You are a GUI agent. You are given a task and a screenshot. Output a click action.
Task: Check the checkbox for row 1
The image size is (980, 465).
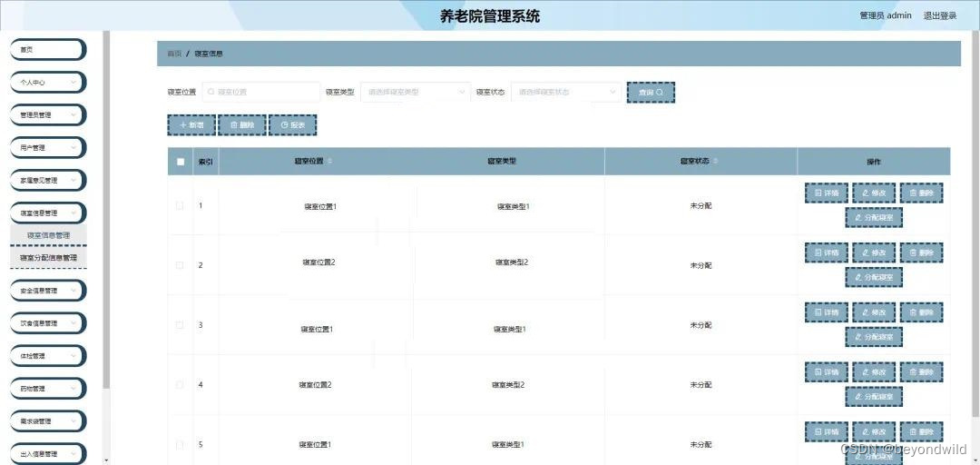180,205
